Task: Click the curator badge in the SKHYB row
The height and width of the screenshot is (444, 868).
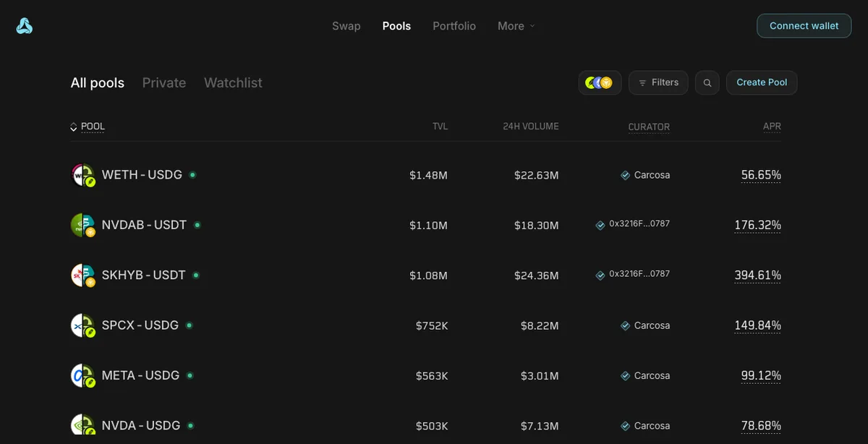Action: click(600, 276)
